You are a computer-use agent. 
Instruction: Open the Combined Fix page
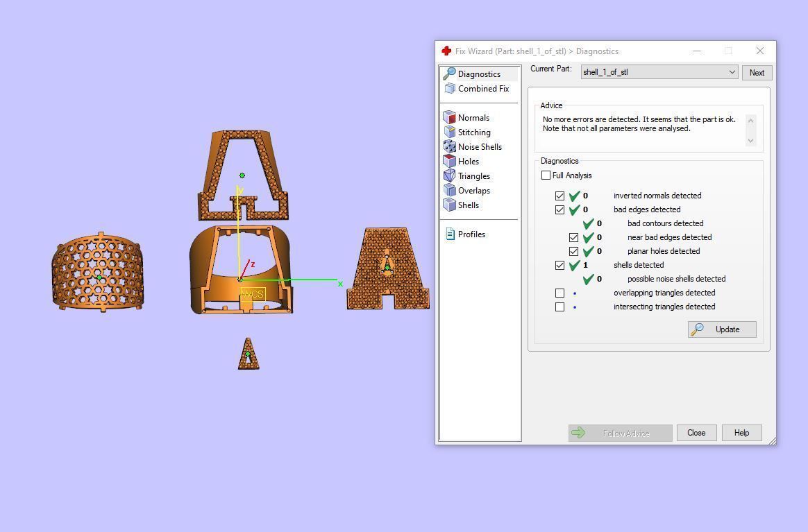tap(483, 89)
